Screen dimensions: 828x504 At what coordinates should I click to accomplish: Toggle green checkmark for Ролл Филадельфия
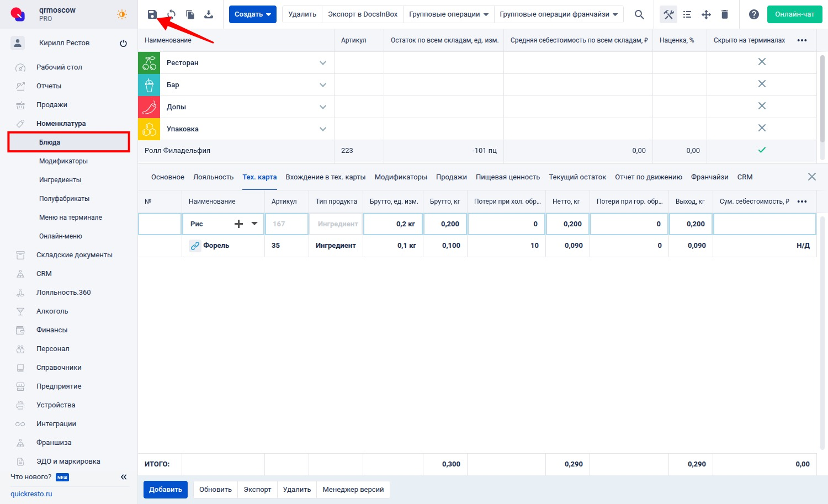coord(762,150)
